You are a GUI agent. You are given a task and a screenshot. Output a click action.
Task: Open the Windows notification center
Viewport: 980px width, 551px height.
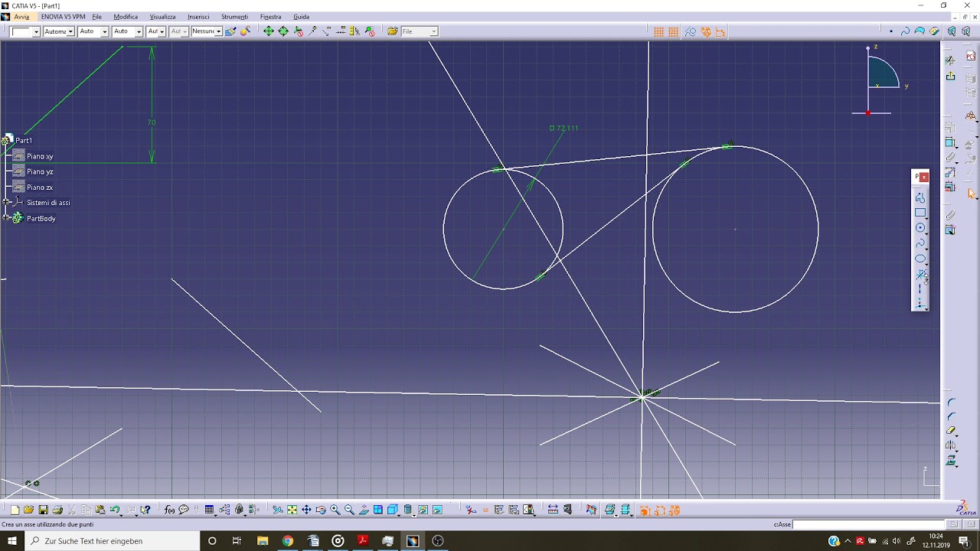[965, 541]
